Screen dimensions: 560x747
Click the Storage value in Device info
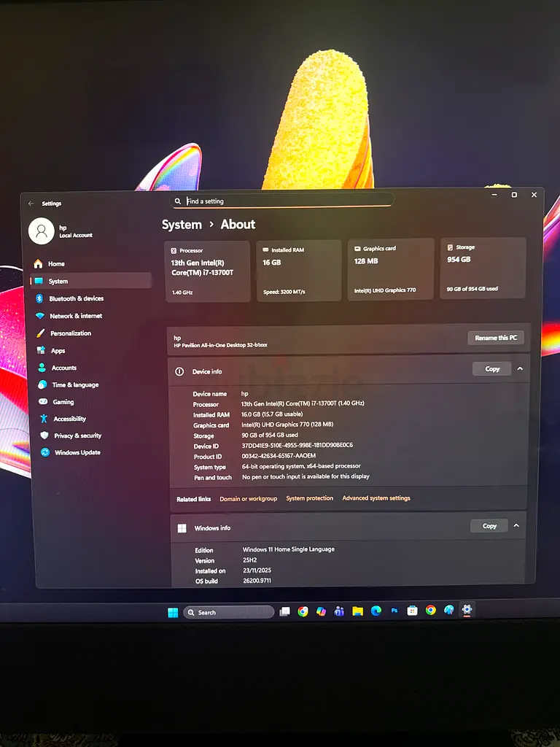(270, 435)
